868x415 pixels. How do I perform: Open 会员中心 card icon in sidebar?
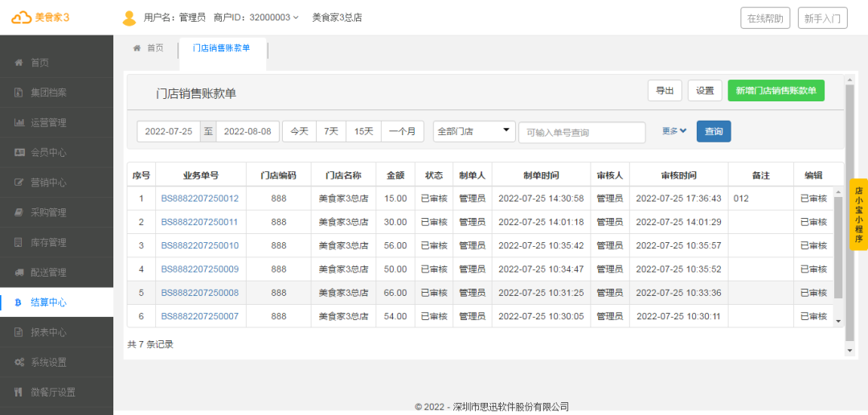click(x=18, y=152)
